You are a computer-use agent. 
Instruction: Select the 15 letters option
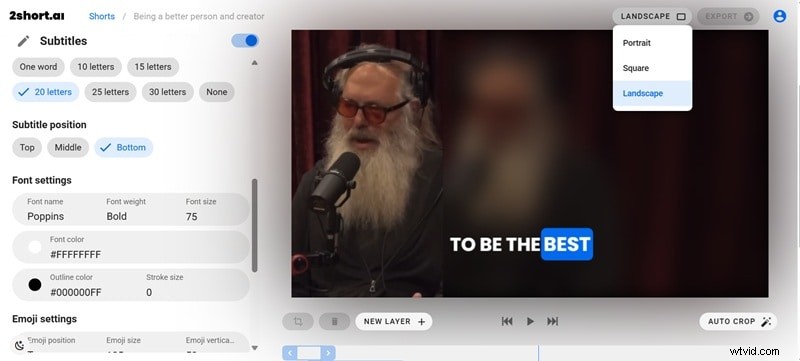(x=153, y=67)
